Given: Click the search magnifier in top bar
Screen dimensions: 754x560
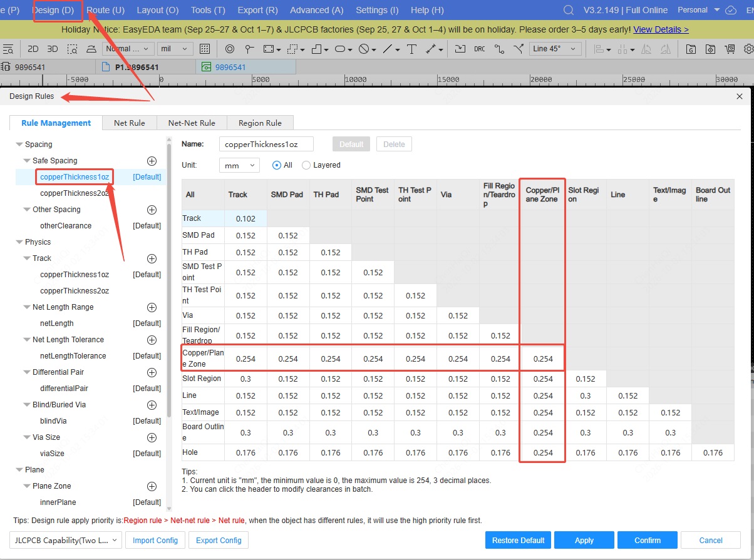Looking at the screenshot, I should (x=569, y=10).
